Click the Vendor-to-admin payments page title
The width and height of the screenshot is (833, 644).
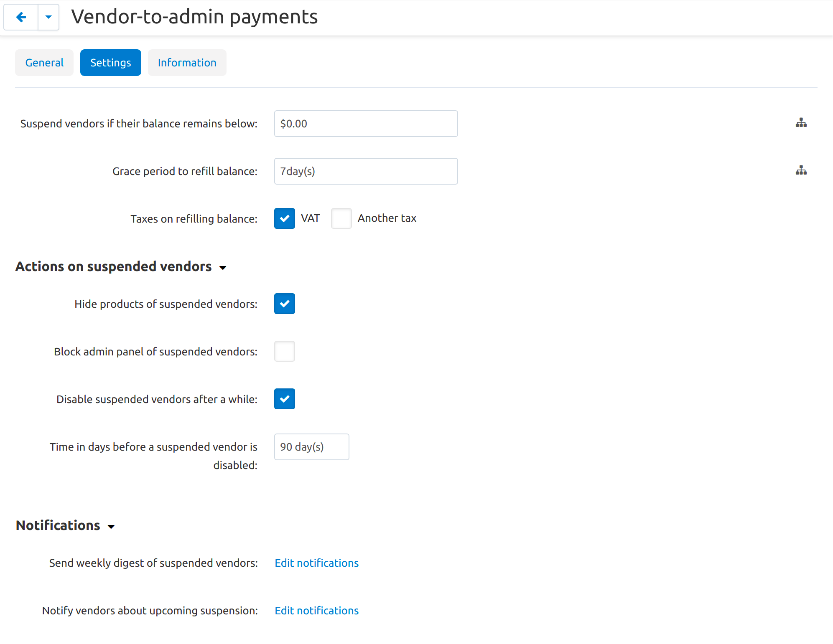pos(194,17)
